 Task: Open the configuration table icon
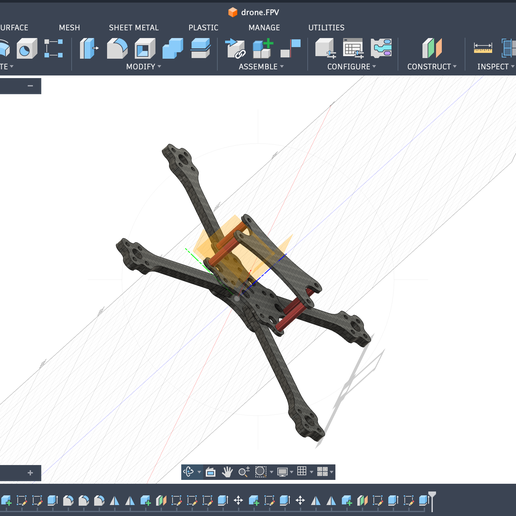pos(353,49)
